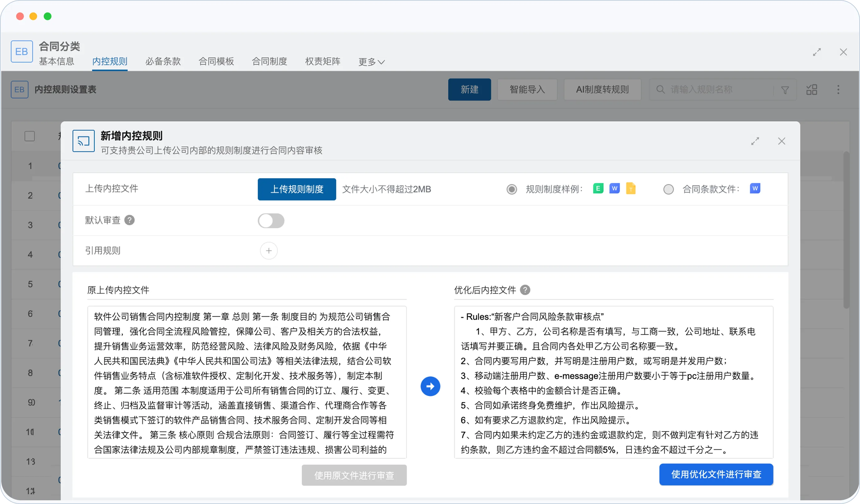Image resolution: width=860 pixels, height=504 pixels.
Task: Open the 权责矩阵 tab
Action: (x=323, y=61)
